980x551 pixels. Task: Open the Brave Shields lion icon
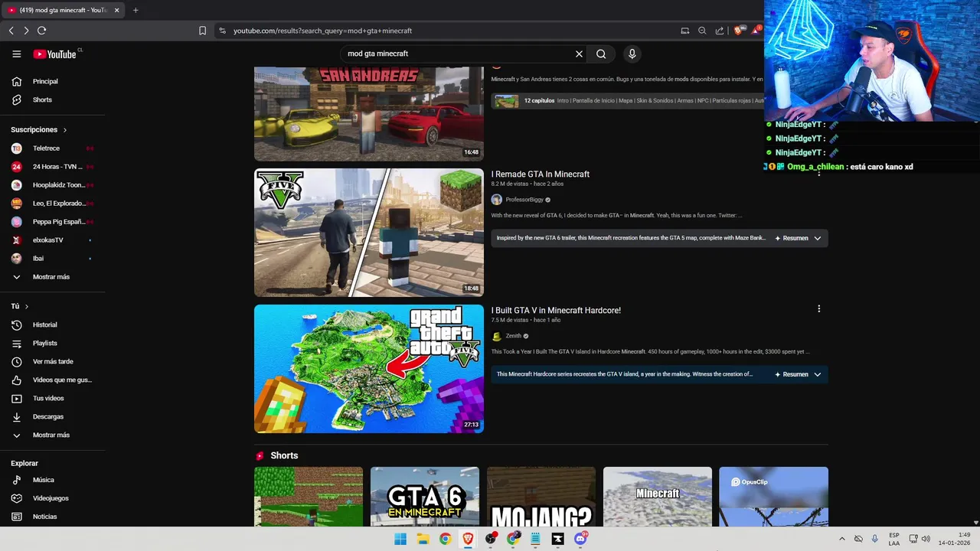tap(738, 31)
